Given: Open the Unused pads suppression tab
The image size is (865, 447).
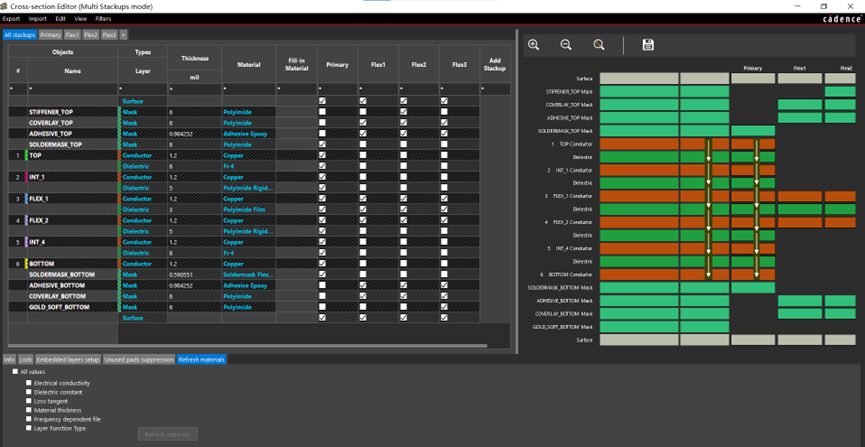Looking at the screenshot, I should coord(139,359).
